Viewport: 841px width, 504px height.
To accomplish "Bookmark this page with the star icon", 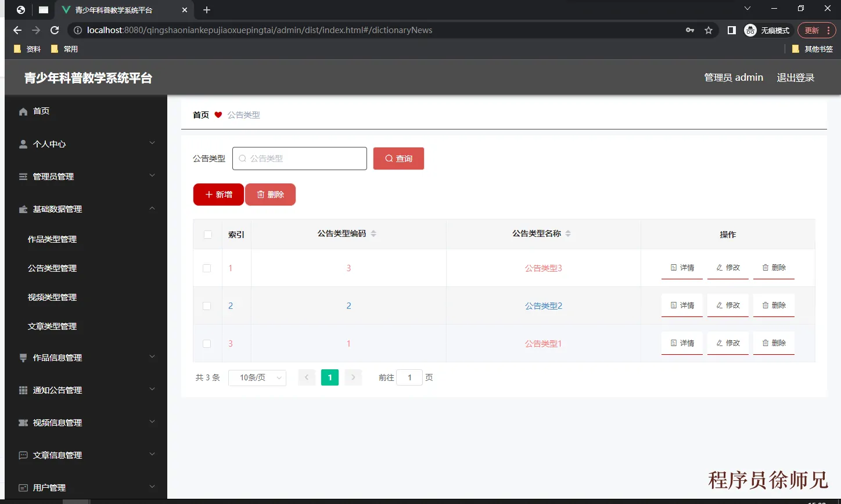I will coord(709,30).
